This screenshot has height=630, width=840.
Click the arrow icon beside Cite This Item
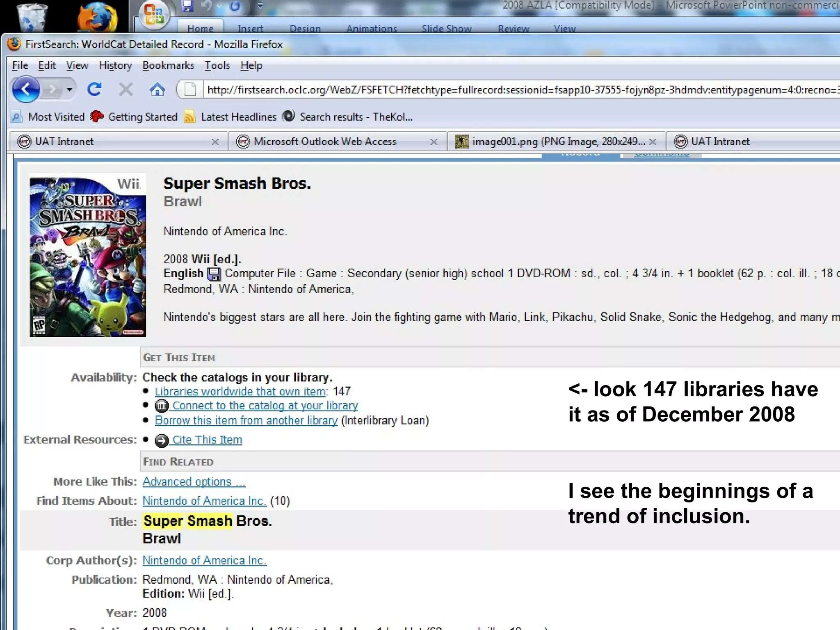(162, 440)
